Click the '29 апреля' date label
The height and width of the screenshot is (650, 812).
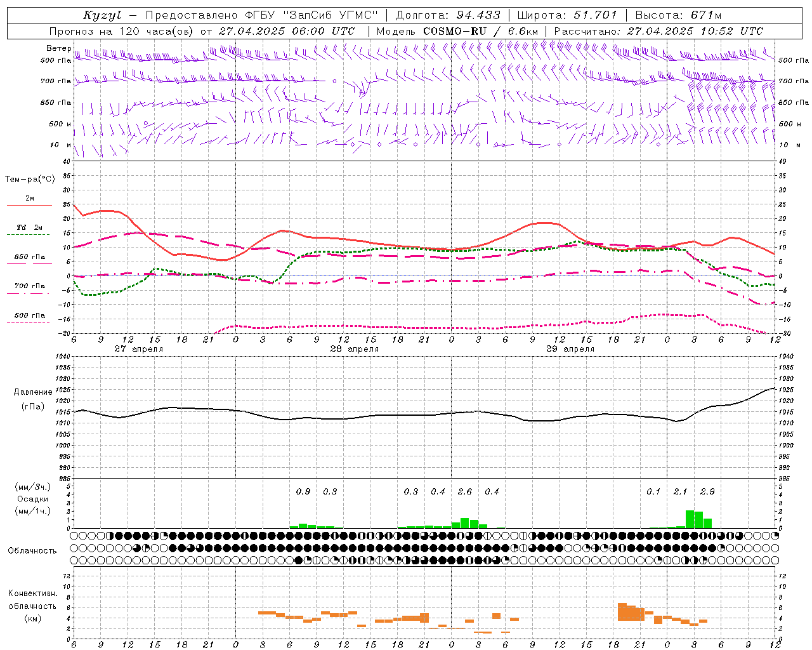coord(570,349)
